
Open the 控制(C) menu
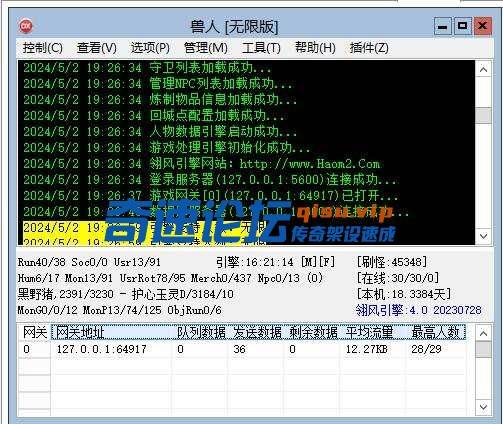coord(43,48)
